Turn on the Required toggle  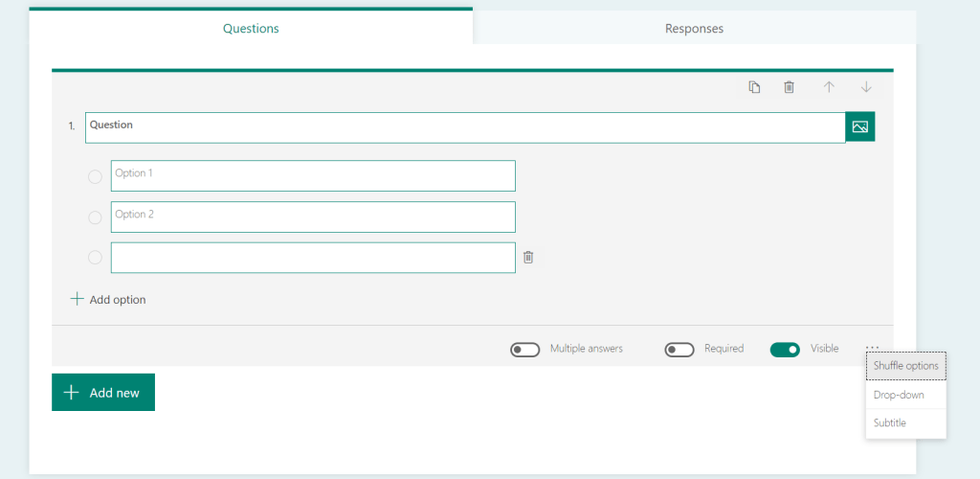coord(679,350)
